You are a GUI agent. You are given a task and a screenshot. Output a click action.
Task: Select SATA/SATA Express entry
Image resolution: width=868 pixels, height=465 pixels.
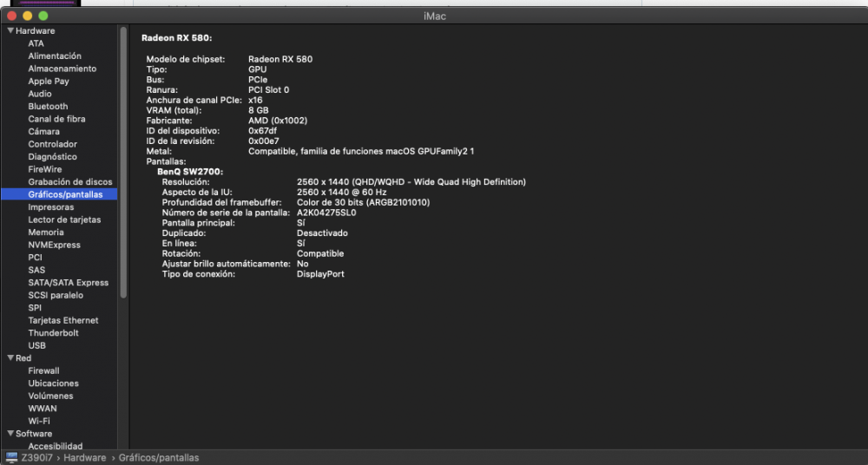pyautogui.click(x=68, y=283)
